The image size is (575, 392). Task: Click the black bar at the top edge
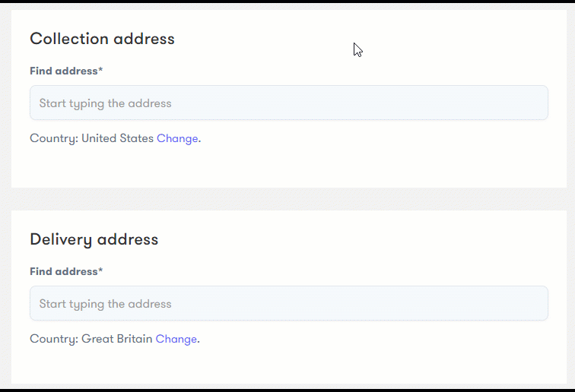pyautogui.click(x=287, y=1)
